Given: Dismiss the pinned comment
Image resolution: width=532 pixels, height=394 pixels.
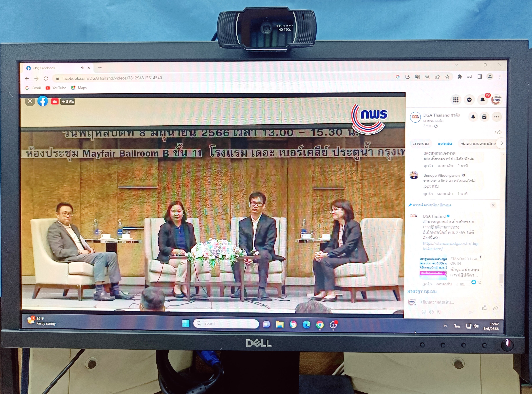Looking at the screenshot, I should click(493, 205).
